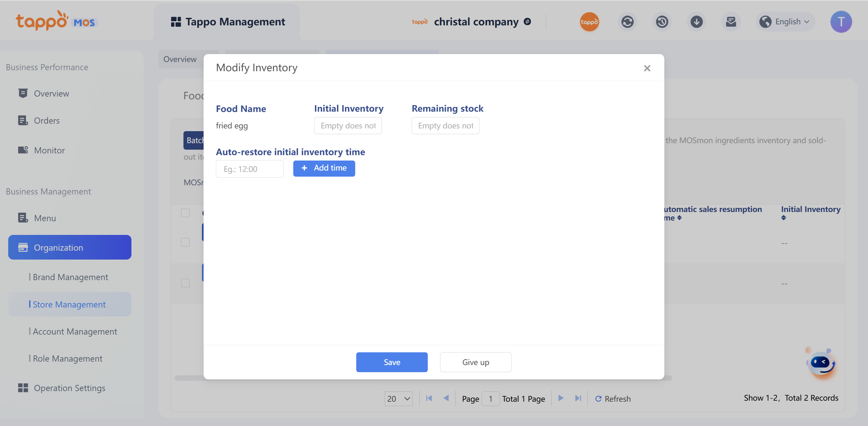
Task: Open the messages inbox icon in header
Action: (731, 22)
